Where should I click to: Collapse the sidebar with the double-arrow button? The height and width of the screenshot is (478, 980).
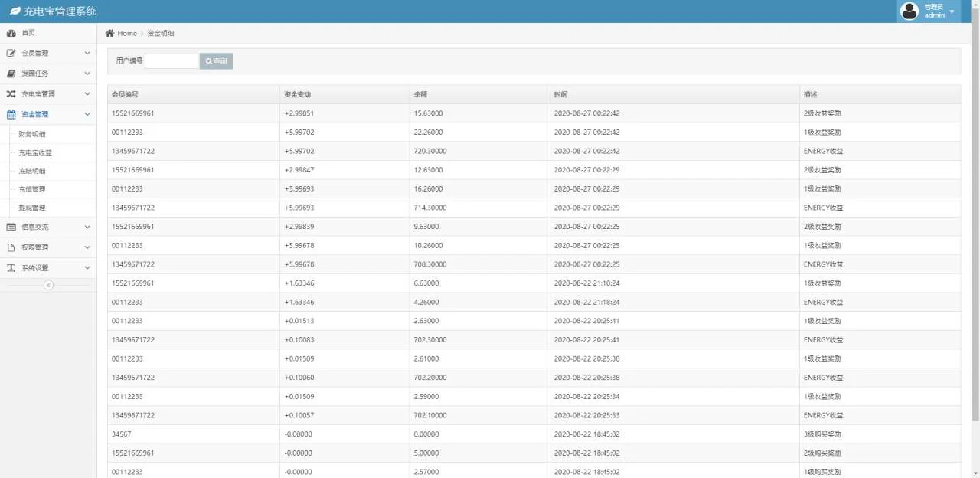click(x=48, y=285)
